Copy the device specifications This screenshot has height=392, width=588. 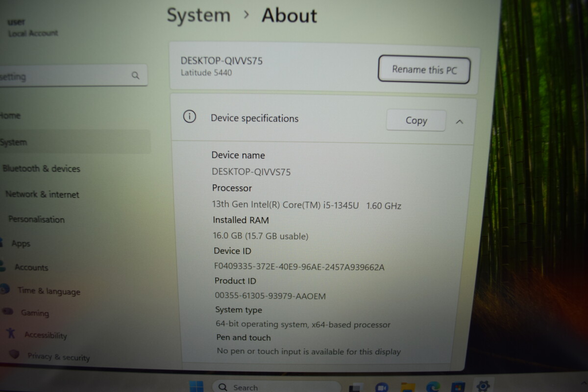click(416, 121)
